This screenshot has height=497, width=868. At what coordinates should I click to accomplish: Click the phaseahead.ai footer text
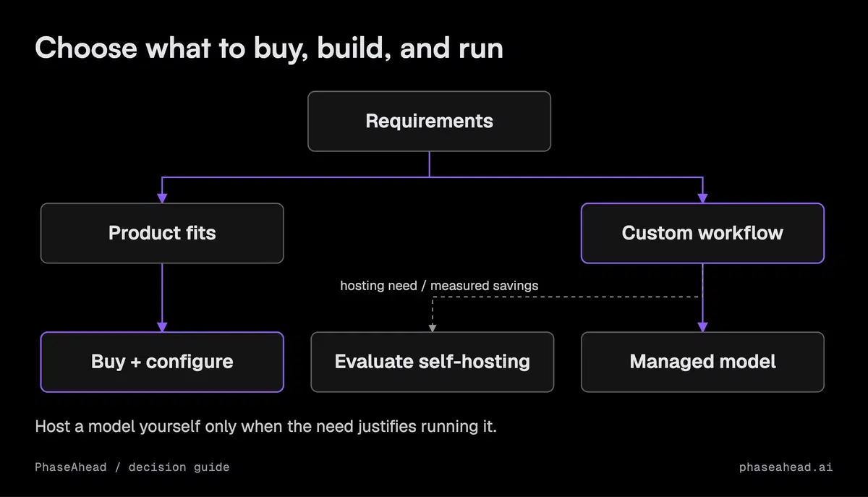click(x=786, y=467)
